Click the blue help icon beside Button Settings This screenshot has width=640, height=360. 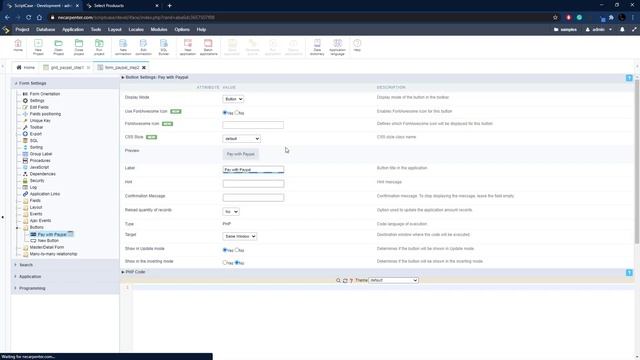[629, 78]
